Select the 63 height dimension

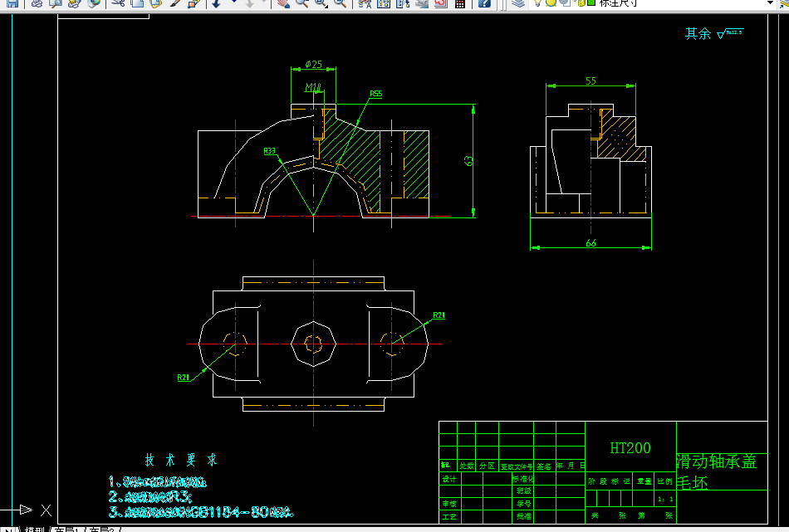(468, 161)
